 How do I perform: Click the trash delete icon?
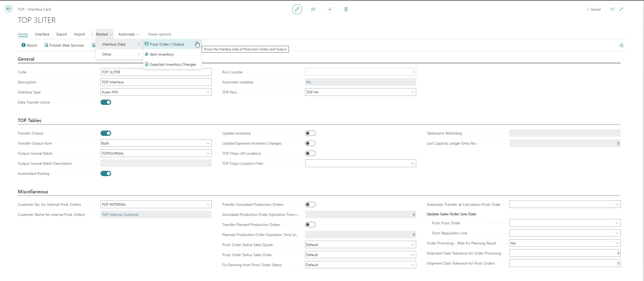coord(346,9)
